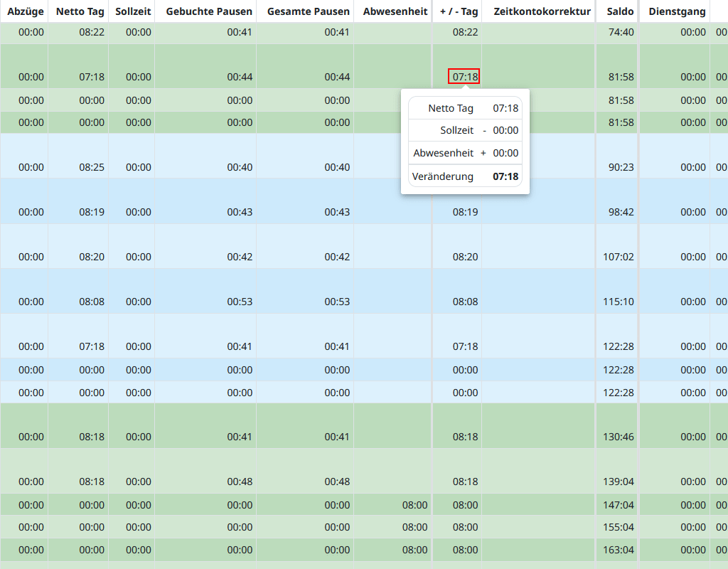Select the Gesamte Pausen column header
Viewport: 728px width, 569px height.
(309, 11)
